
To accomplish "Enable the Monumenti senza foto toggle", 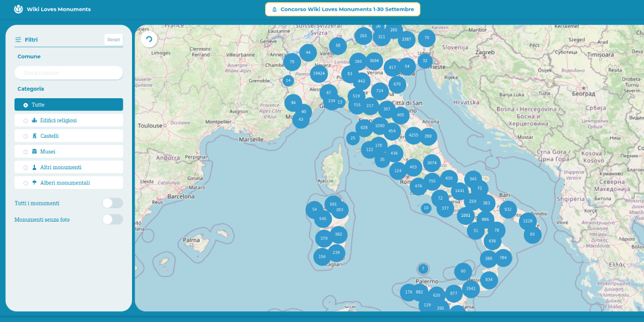I will pyautogui.click(x=113, y=219).
